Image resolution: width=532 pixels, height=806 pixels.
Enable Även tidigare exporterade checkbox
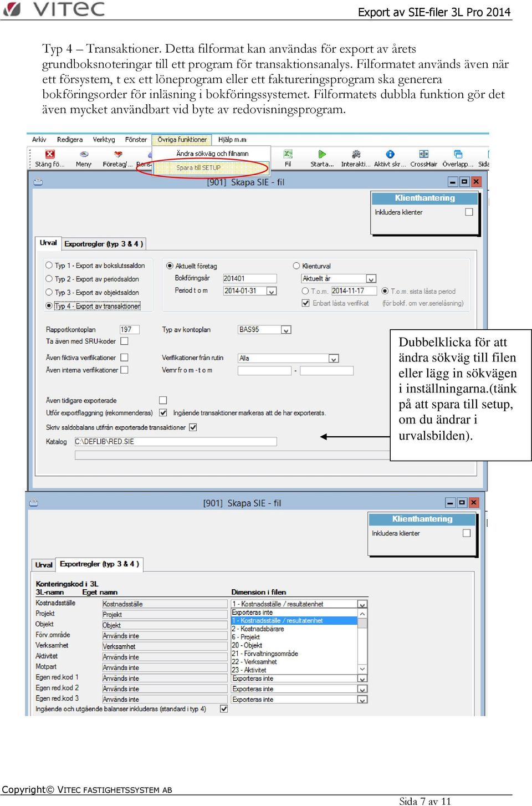tap(163, 400)
